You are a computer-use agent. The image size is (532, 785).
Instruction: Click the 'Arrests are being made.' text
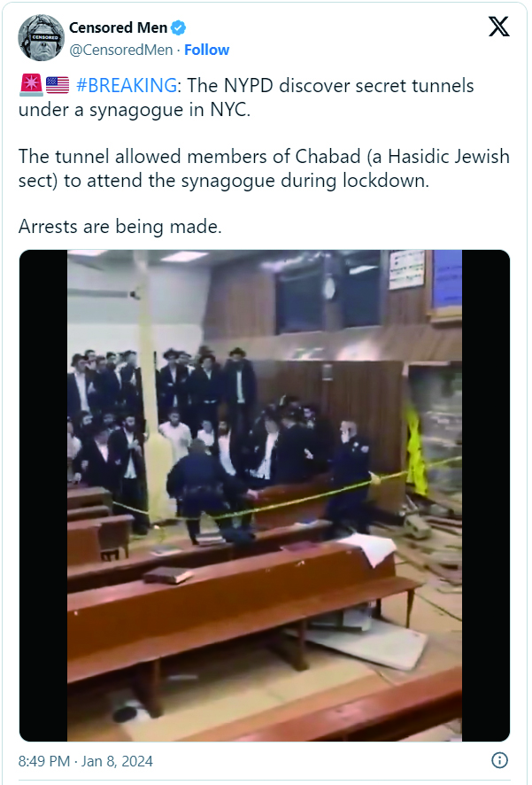point(120,227)
